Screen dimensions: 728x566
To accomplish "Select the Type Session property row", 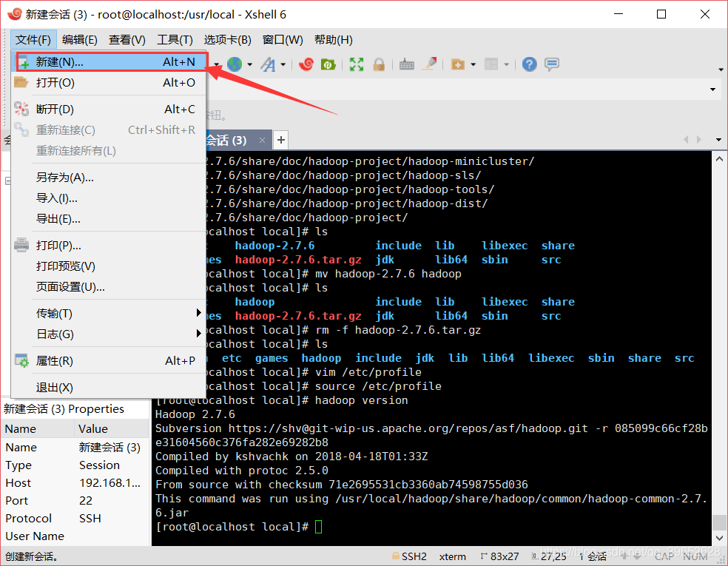I will coord(75,465).
